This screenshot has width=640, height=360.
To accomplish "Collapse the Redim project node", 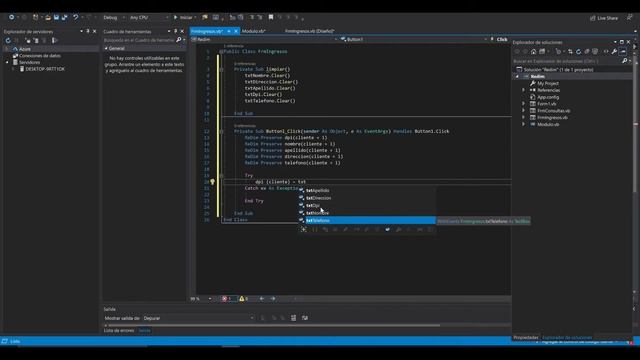I will tap(517, 76).
